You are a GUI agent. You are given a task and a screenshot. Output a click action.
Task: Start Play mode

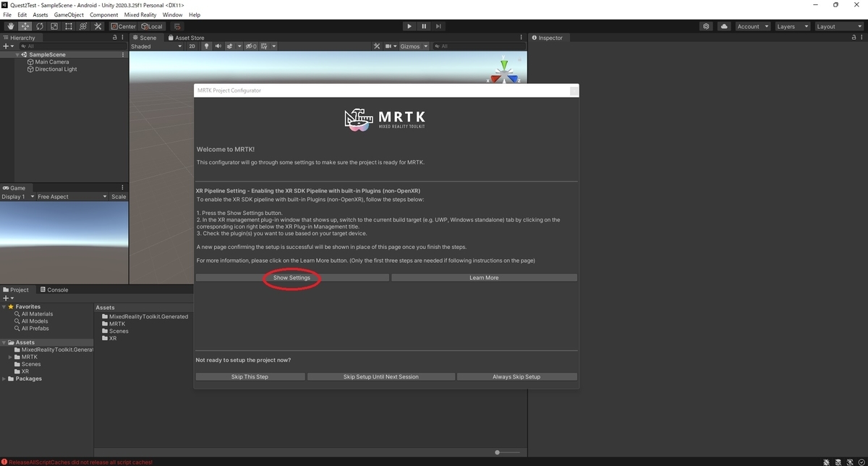[409, 26]
